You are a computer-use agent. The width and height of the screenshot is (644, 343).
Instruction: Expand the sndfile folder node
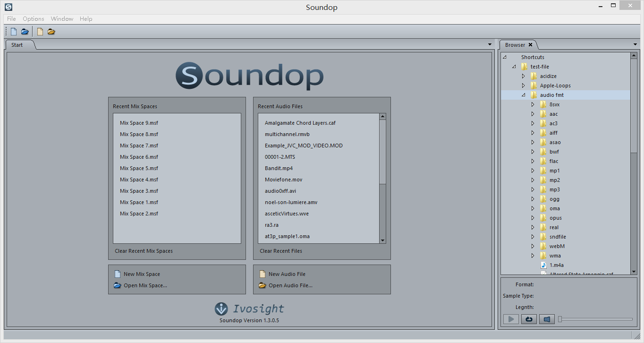click(x=533, y=237)
